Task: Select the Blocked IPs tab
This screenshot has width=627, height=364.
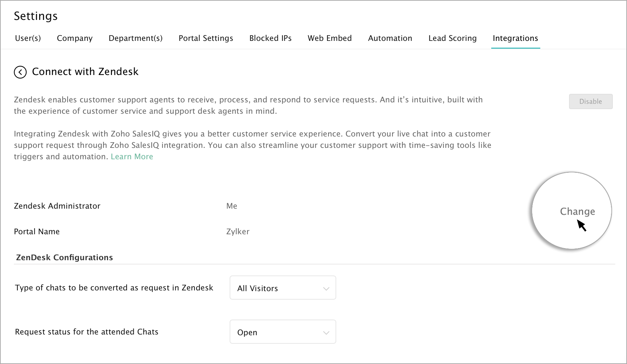Action: coord(270,38)
